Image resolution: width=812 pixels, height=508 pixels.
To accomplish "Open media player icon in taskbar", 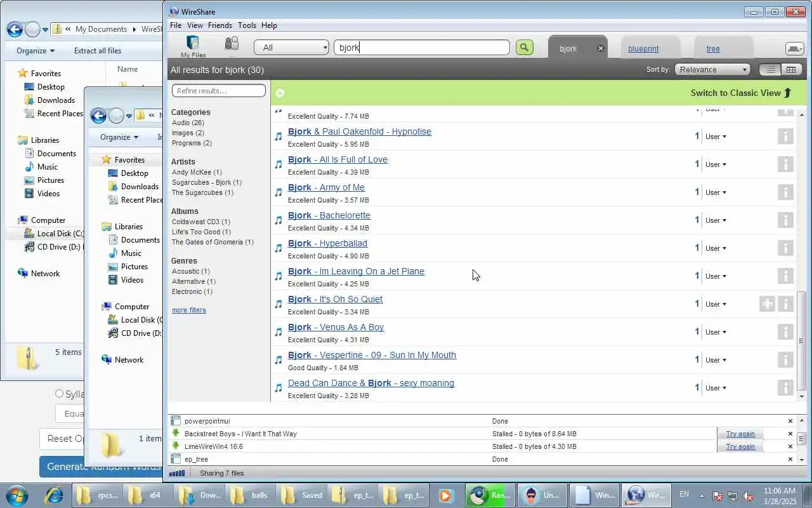I will [445, 495].
